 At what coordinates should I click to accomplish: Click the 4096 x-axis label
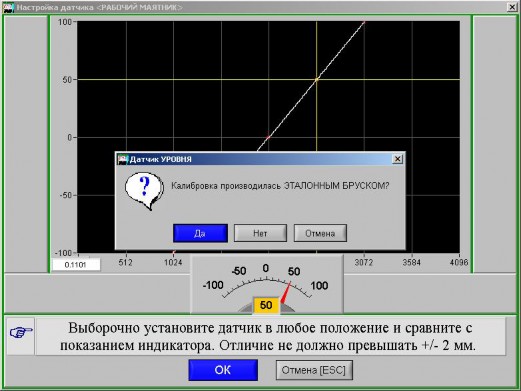coord(459,263)
